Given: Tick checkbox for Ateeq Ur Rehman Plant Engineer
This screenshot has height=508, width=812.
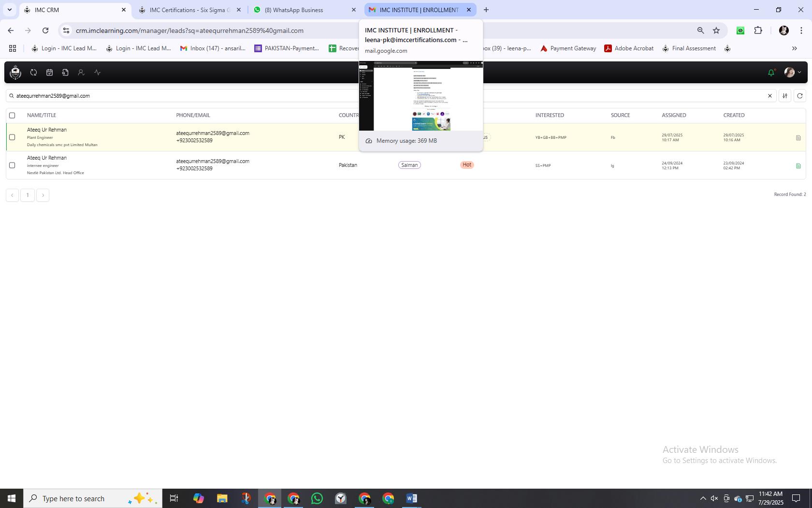Looking at the screenshot, I should pyautogui.click(x=12, y=137).
